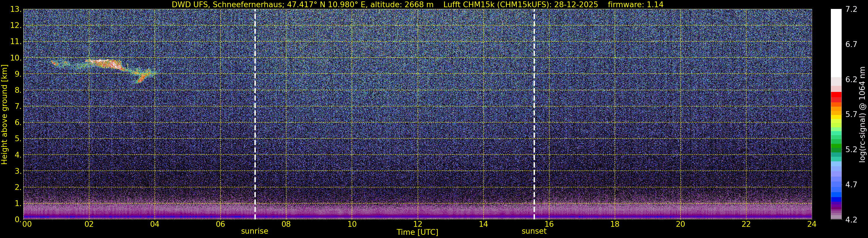The width and height of the screenshot is (868, 238).
Task: Click the height axis tick label '10.'
Action: pyautogui.click(x=16, y=58)
